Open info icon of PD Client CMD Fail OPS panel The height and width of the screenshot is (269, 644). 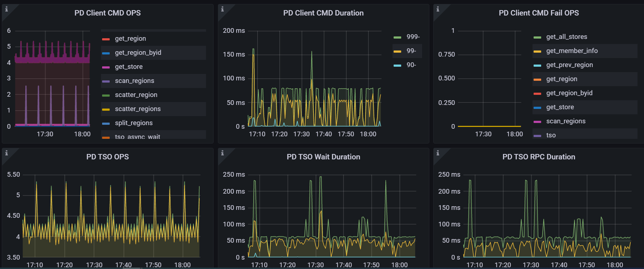click(x=438, y=9)
